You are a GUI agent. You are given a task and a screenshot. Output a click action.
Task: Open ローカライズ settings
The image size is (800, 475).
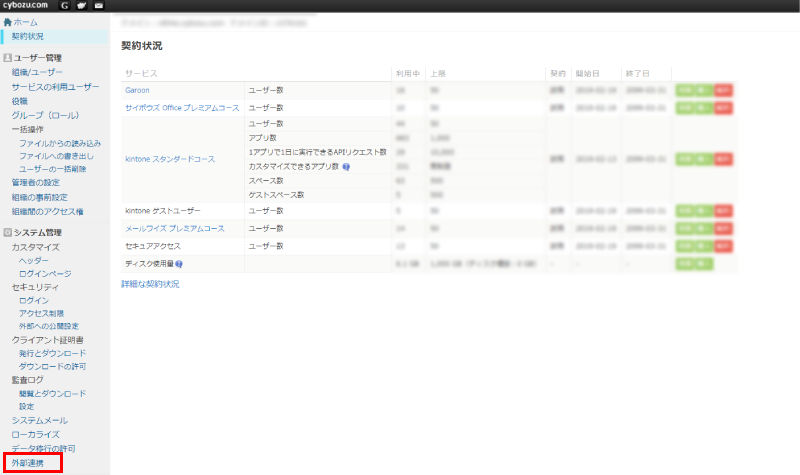(x=36, y=435)
